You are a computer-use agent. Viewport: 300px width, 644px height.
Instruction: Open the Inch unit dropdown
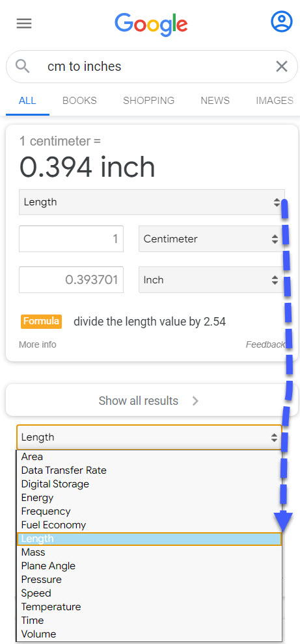pyautogui.click(x=211, y=280)
